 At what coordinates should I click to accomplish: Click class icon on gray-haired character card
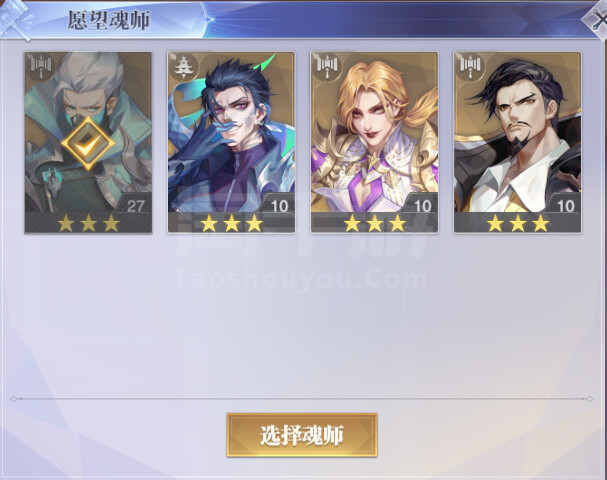(x=41, y=64)
